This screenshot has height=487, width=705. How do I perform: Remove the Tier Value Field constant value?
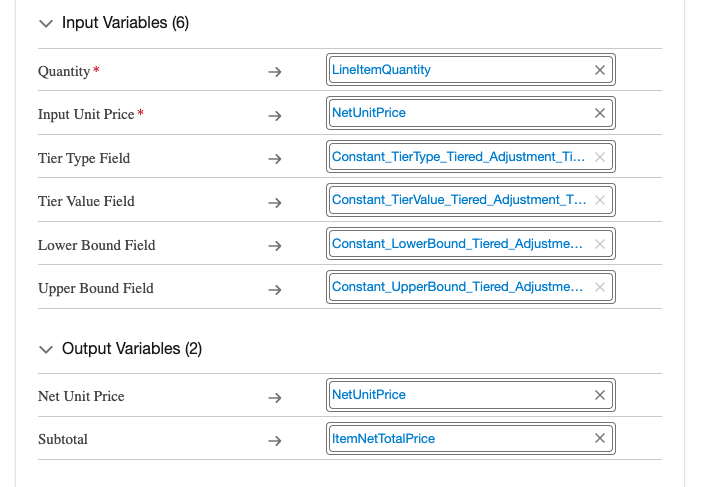point(600,200)
